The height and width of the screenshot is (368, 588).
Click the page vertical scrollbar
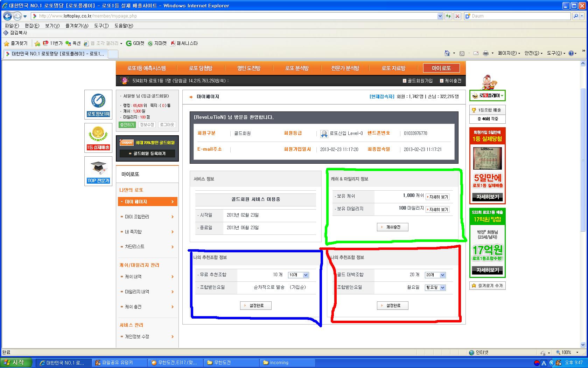[583, 203]
